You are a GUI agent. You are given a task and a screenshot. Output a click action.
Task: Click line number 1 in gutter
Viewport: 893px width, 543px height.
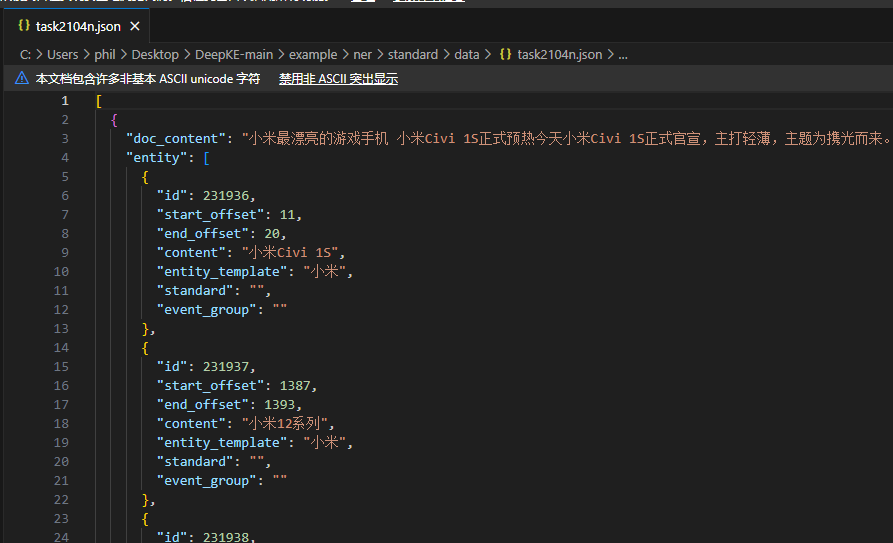[x=65, y=101]
